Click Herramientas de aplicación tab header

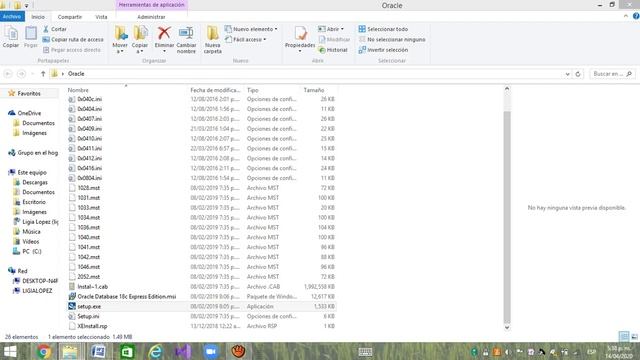click(x=151, y=5)
